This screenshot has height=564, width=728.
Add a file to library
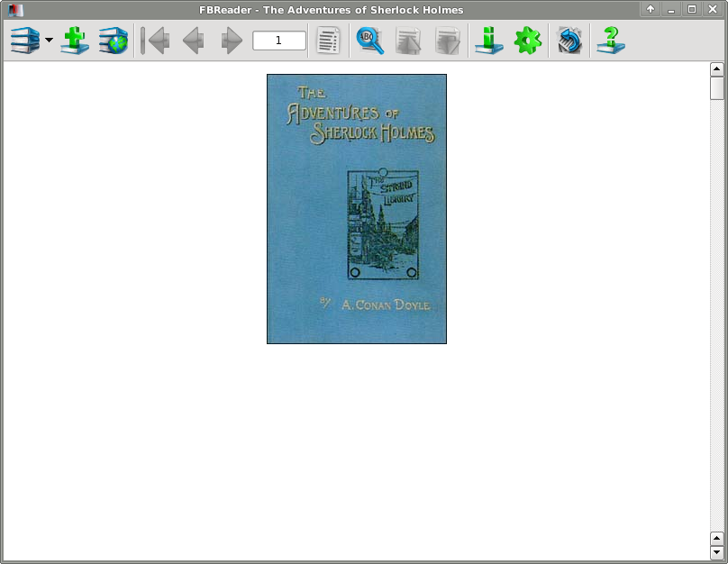click(x=74, y=41)
